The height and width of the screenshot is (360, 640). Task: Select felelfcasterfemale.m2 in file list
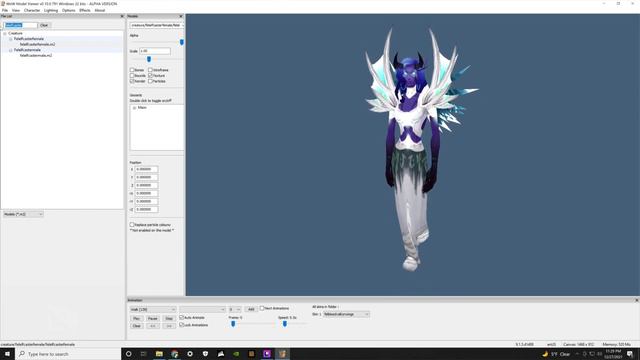click(37, 44)
